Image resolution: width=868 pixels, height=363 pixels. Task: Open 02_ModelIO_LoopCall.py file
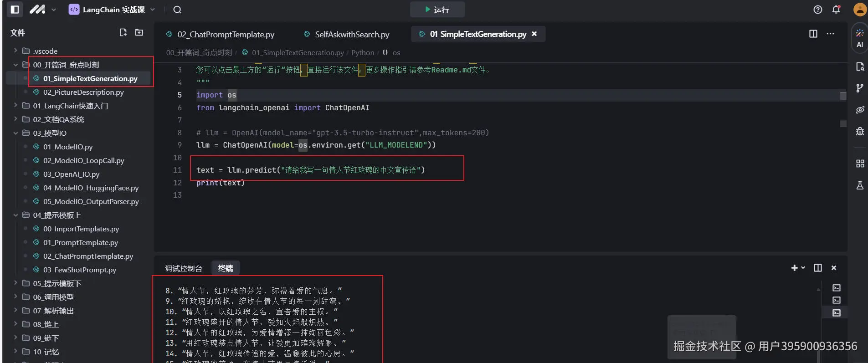83,160
